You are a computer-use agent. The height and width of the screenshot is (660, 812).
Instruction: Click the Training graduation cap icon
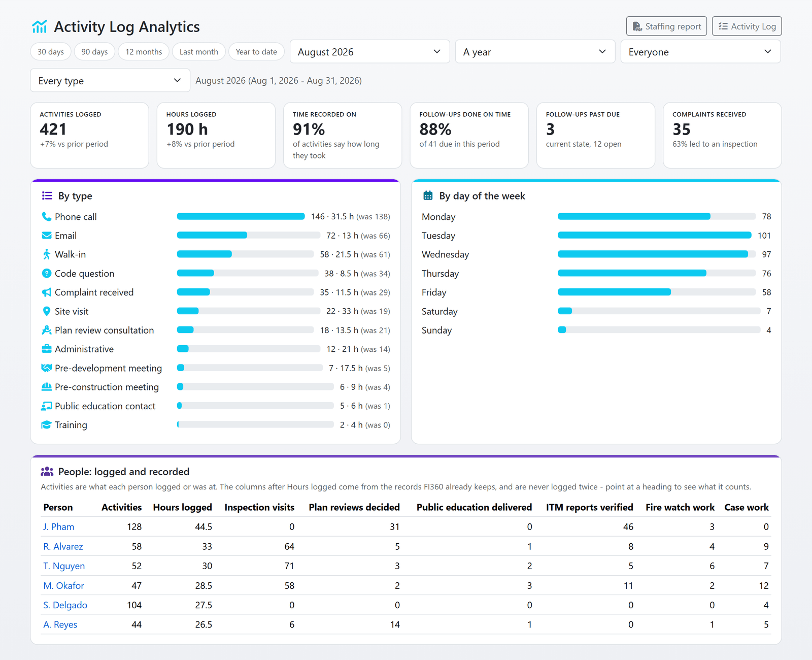point(46,425)
